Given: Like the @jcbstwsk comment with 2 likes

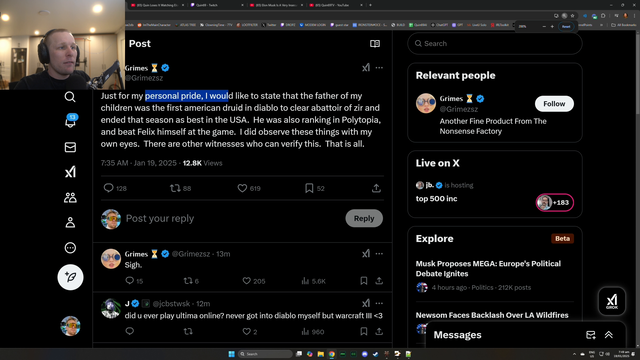Looking at the screenshot, I should pos(250,331).
